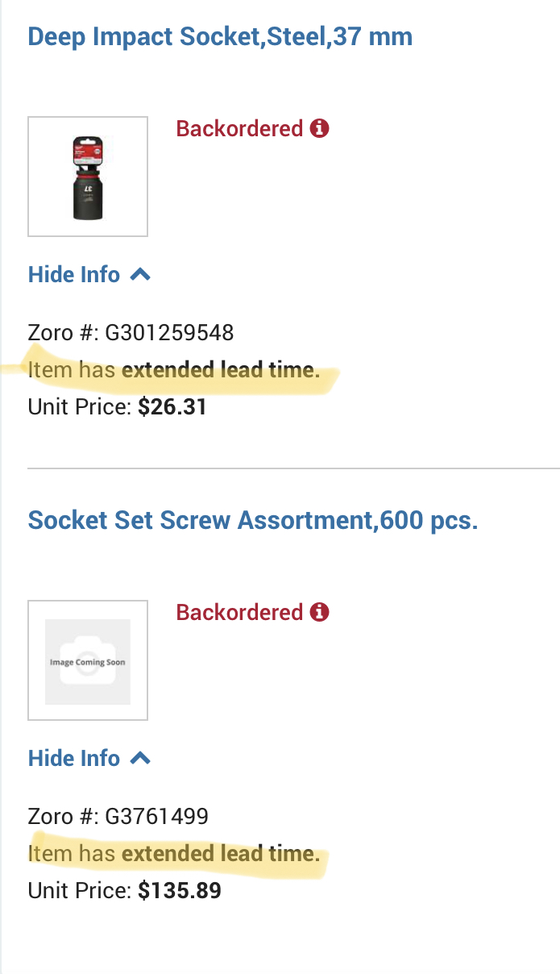
Task: Click the $135.89 unit price
Action: [x=179, y=891]
